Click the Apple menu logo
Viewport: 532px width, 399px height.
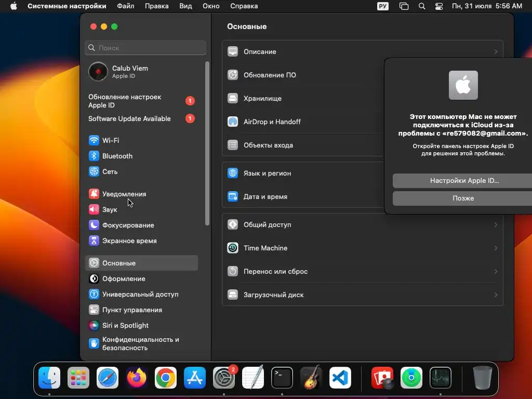pyautogui.click(x=14, y=6)
